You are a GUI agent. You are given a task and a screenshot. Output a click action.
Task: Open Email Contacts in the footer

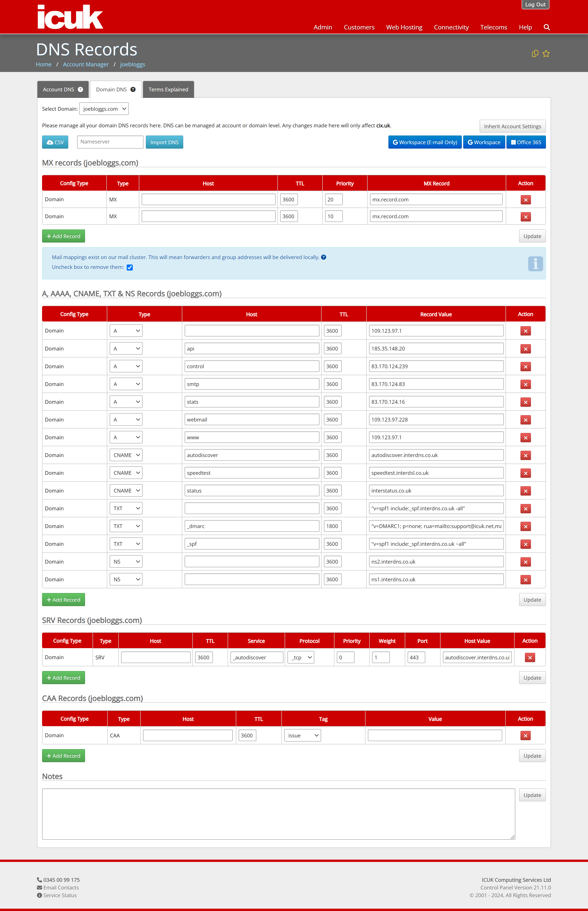[61, 888]
